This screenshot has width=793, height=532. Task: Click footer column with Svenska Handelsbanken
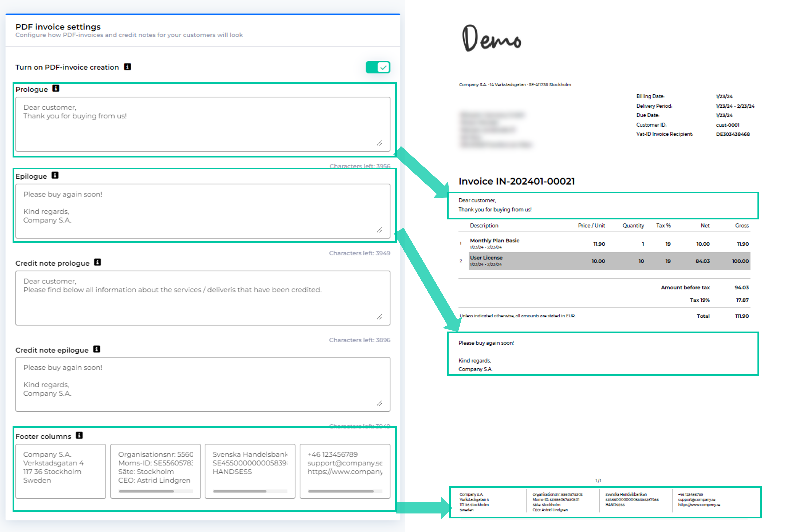coord(250,471)
